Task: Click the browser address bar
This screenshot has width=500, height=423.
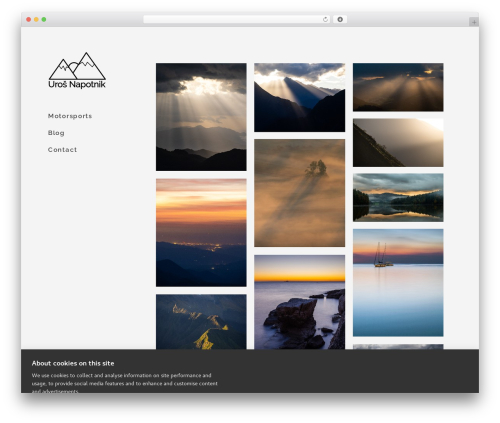Action: [236, 20]
